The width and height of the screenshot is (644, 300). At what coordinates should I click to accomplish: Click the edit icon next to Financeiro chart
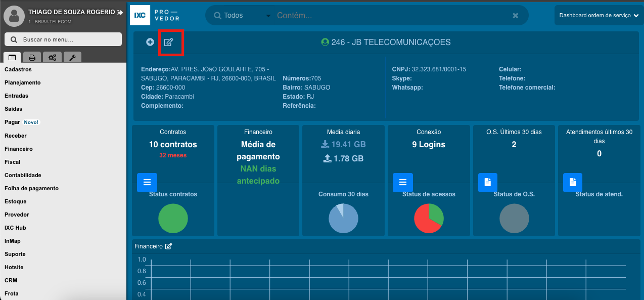169,246
